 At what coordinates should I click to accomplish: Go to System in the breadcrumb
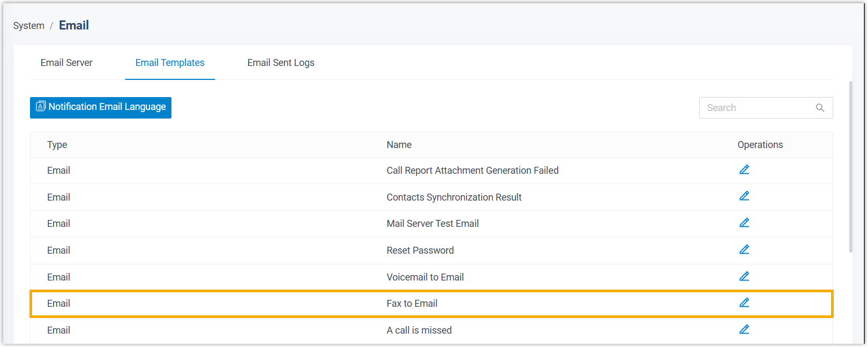coord(29,26)
